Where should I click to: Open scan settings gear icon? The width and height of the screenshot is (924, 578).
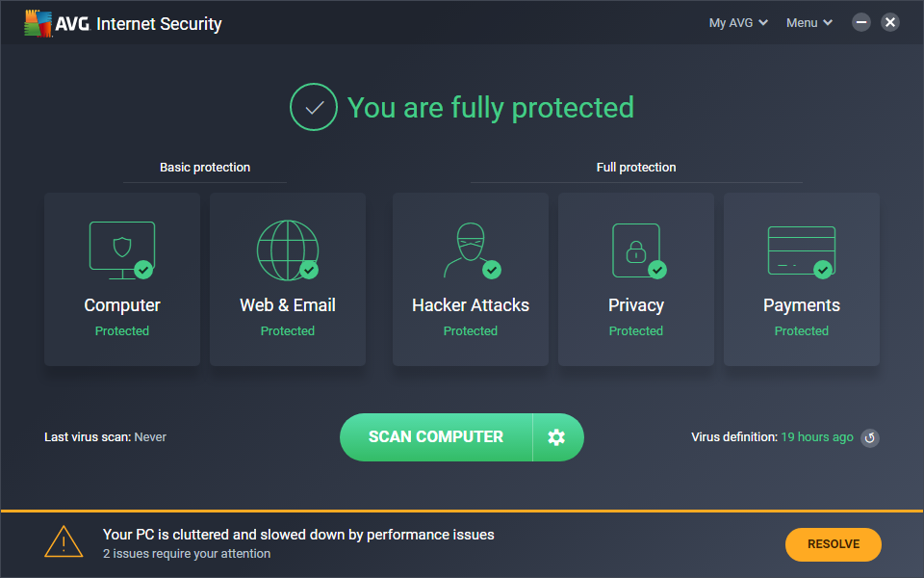pyautogui.click(x=556, y=437)
